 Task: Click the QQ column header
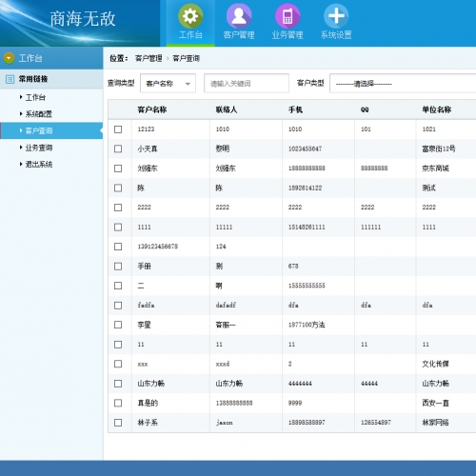[365, 109]
